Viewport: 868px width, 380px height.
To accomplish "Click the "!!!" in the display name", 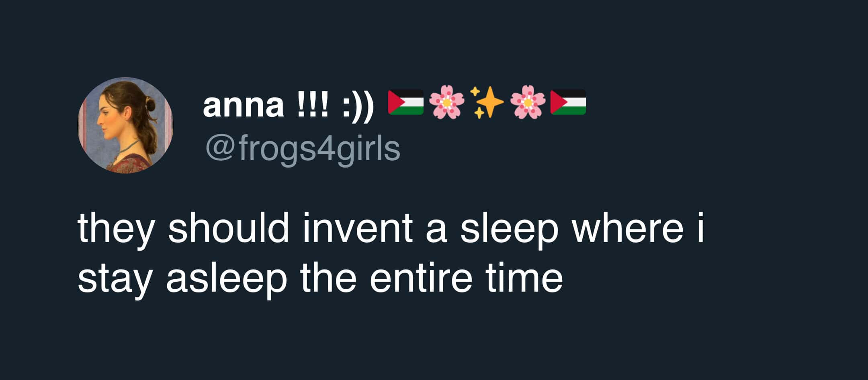I will tap(313, 105).
